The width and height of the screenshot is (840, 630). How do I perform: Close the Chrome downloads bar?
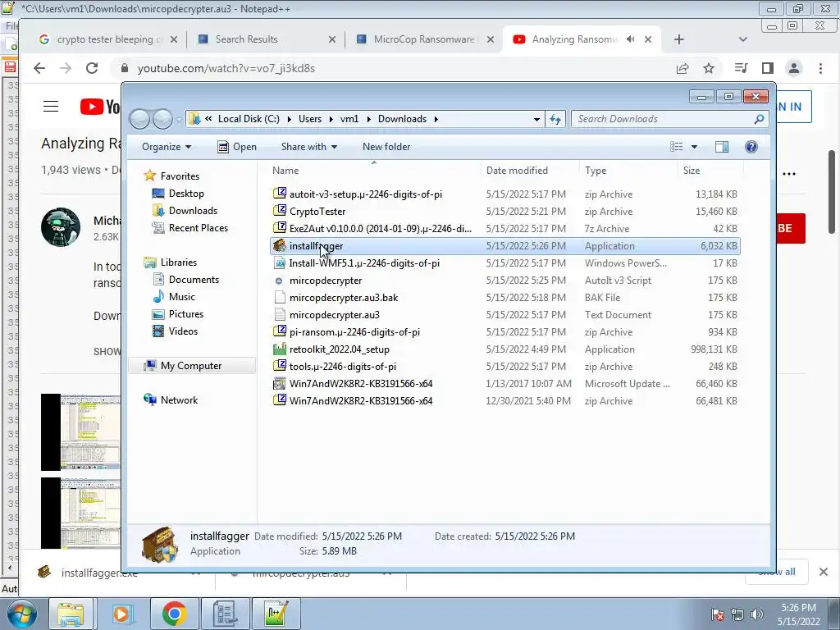(x=824, y=572)
